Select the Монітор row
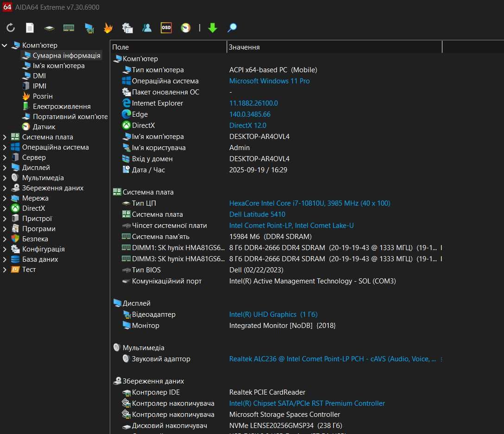This screenshot has height=434, width=504. (277, 326)
